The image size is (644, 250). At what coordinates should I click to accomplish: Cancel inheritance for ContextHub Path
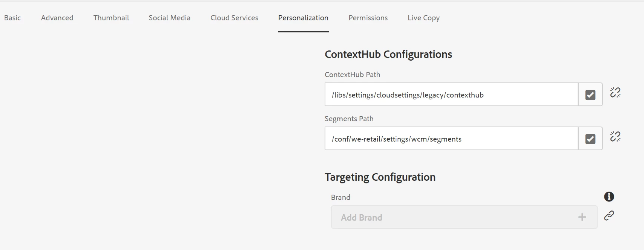(x=615, y=93)
